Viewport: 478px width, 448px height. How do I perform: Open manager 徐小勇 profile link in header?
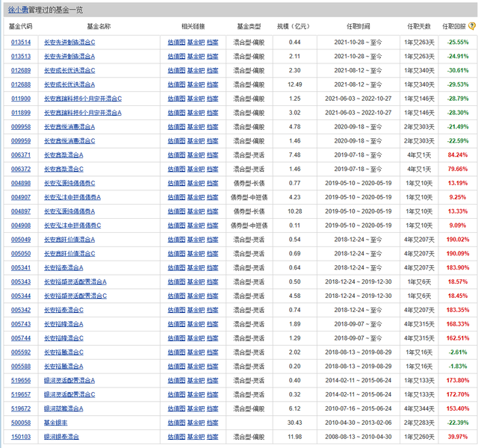(x=18, y=10)
